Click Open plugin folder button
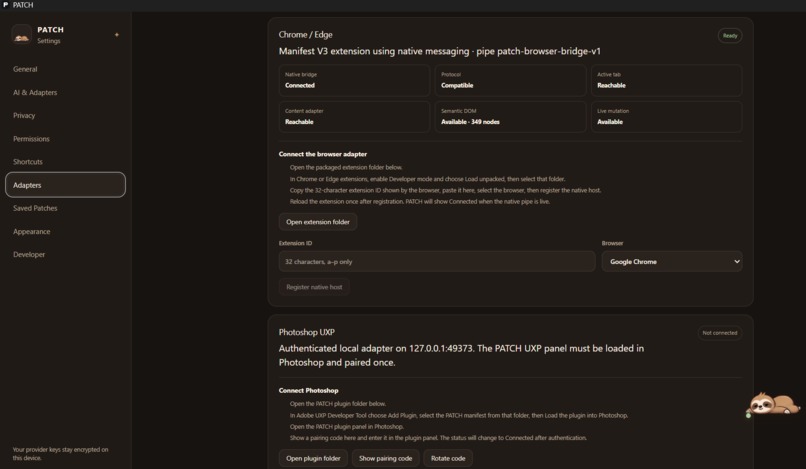 (x=313, y=458)
